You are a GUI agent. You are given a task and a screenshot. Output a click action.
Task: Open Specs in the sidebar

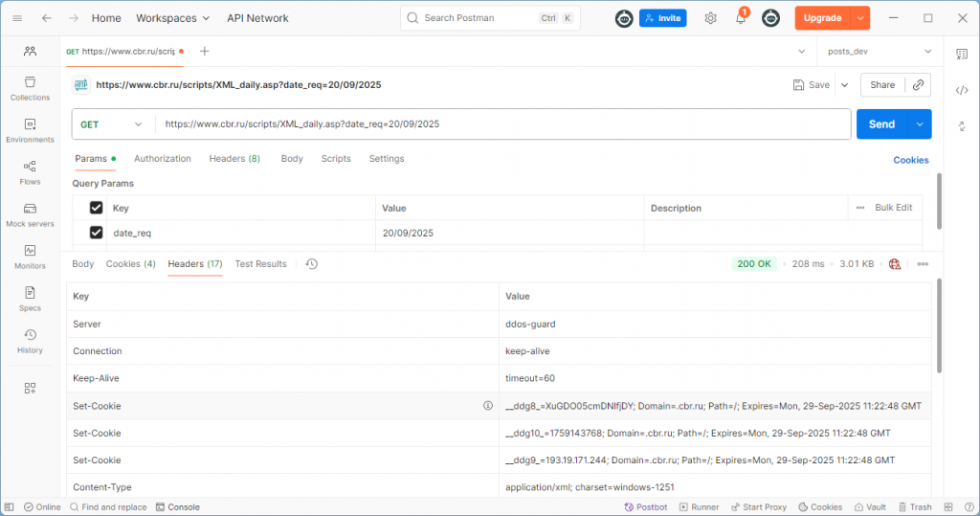pyautogui.click(x=30, y=299)
